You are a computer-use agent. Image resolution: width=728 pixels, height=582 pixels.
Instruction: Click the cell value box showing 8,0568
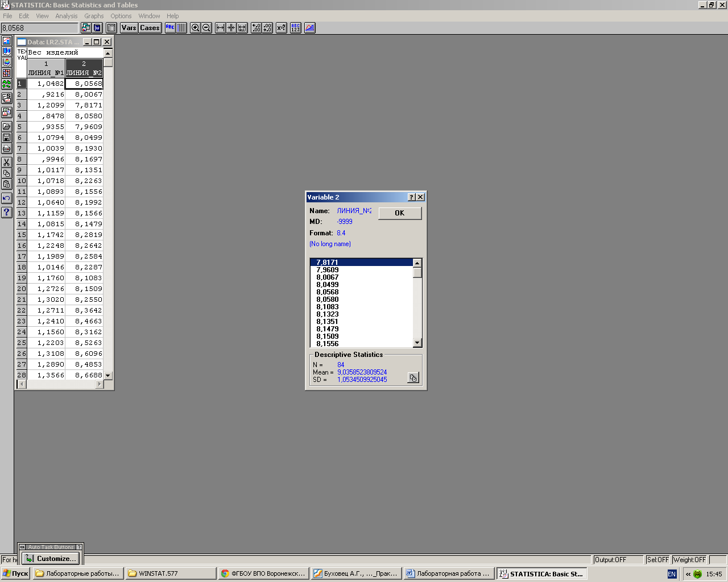pyautogui.click(x=39, y=28)
